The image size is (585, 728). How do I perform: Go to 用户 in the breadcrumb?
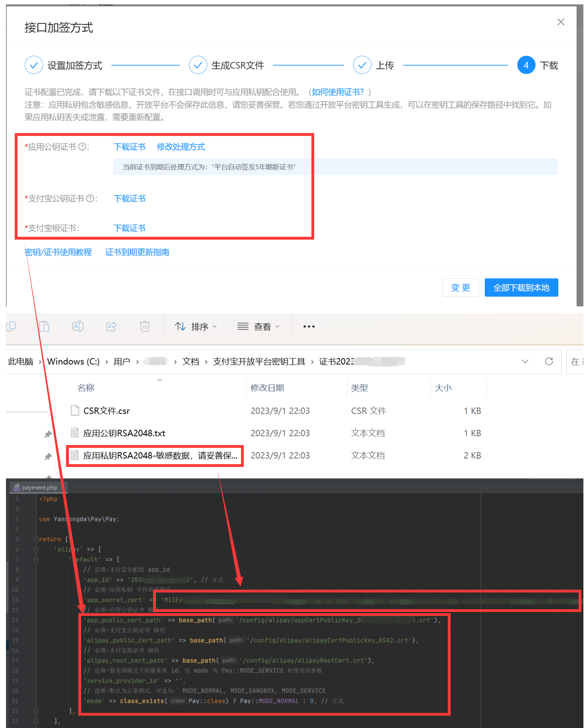[x=122, y=362]
